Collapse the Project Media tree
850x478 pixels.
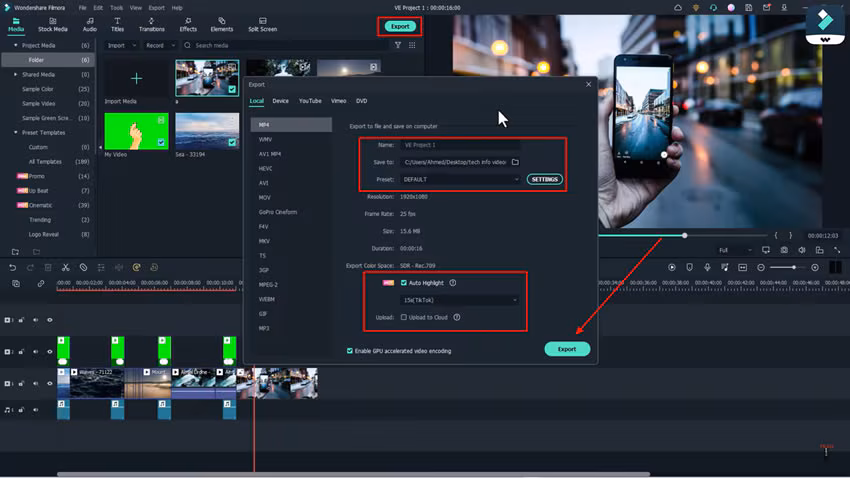(x=15, y=46)
